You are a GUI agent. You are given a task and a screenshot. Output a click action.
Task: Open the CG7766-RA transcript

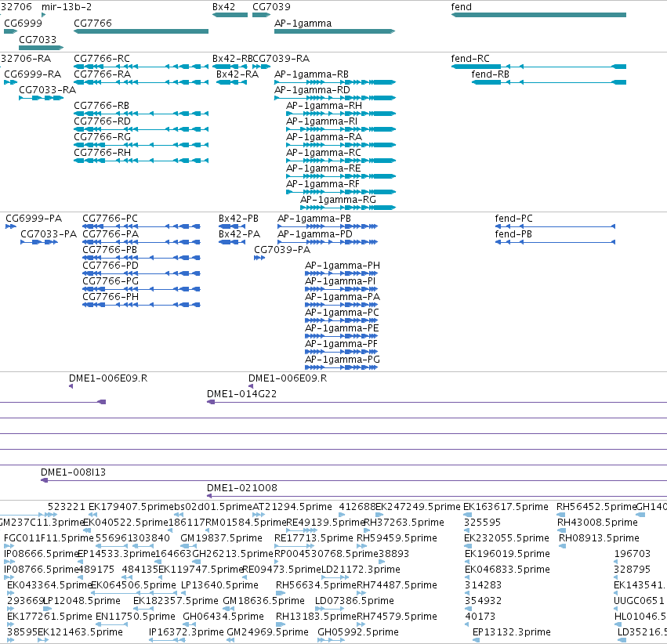pos(102,74)
